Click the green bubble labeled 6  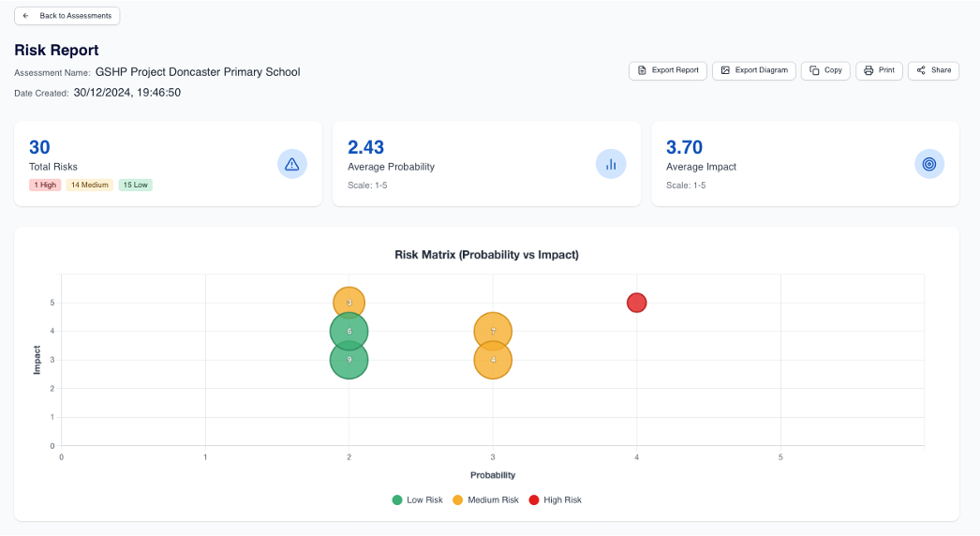[x=349, y=329]
